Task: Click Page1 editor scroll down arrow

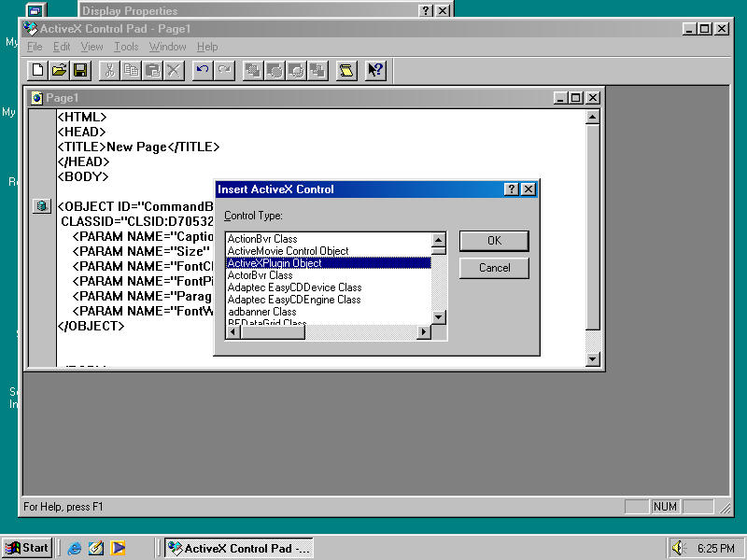Action: click(592, 359)
